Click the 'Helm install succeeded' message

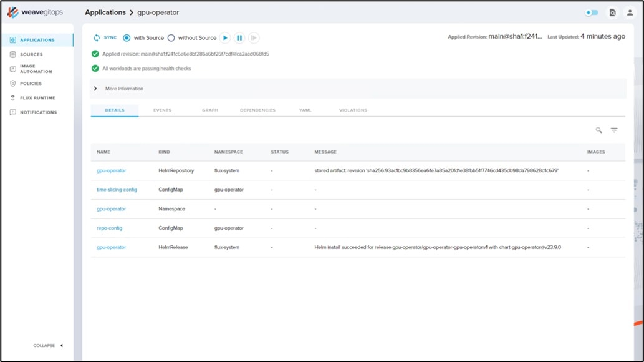pyautogui.click(x=438, y=247)
